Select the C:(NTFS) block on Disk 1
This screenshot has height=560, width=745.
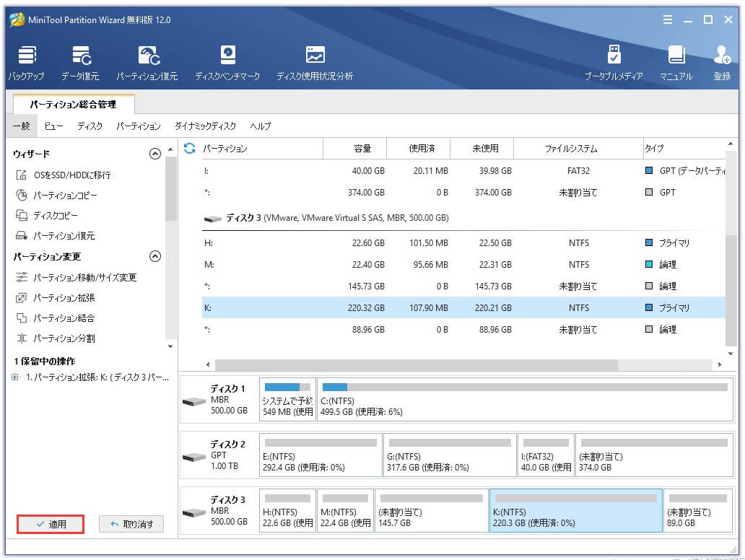525,399
